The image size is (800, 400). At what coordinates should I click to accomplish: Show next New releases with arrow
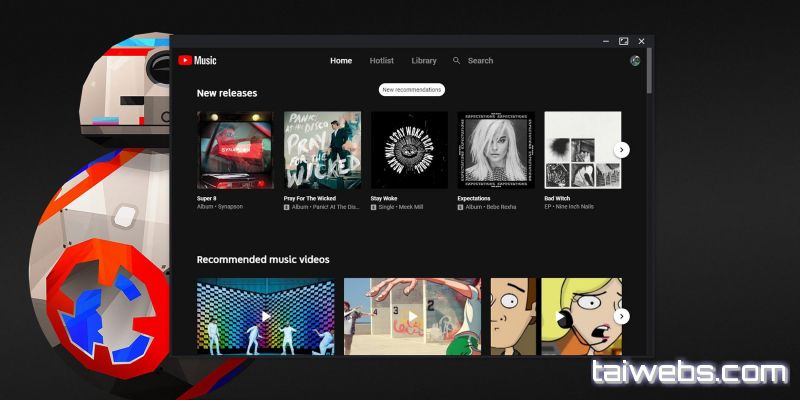[x=622, y=149]
